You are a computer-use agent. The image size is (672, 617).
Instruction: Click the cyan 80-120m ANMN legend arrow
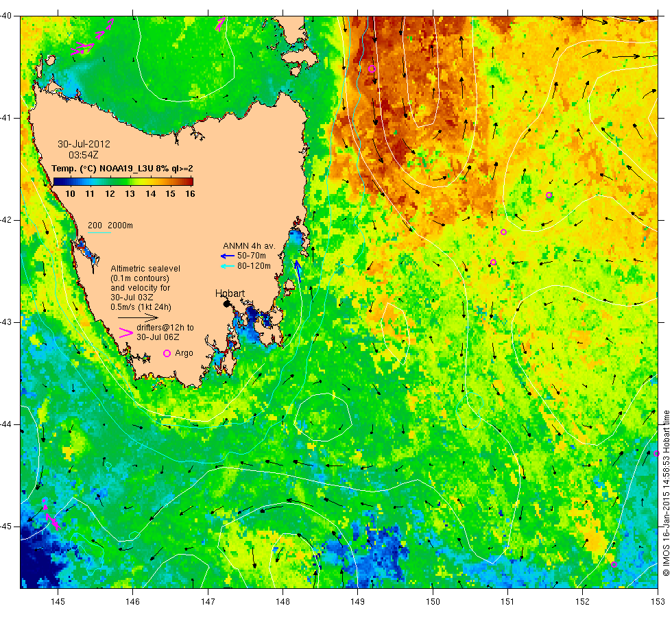228,266
